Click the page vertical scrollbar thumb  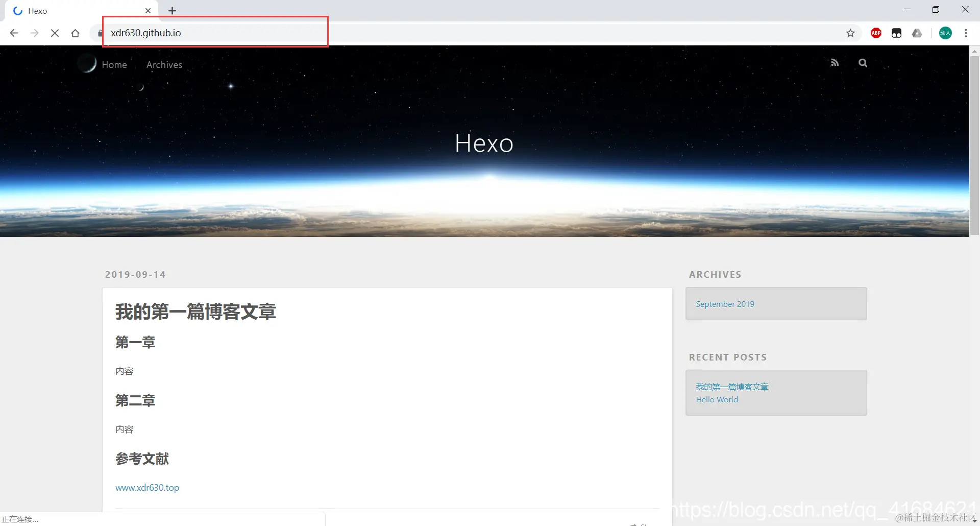(x=974, y=146)
